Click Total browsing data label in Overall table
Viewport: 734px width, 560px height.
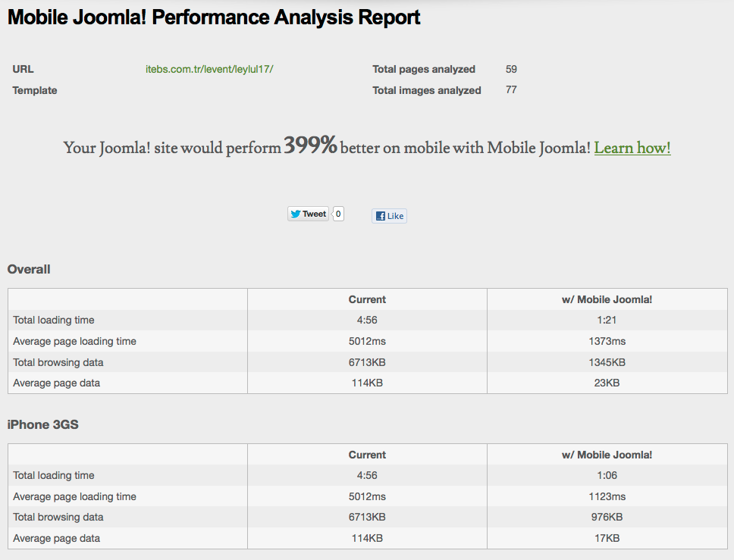pyautogui.click(x=58, y=362)
